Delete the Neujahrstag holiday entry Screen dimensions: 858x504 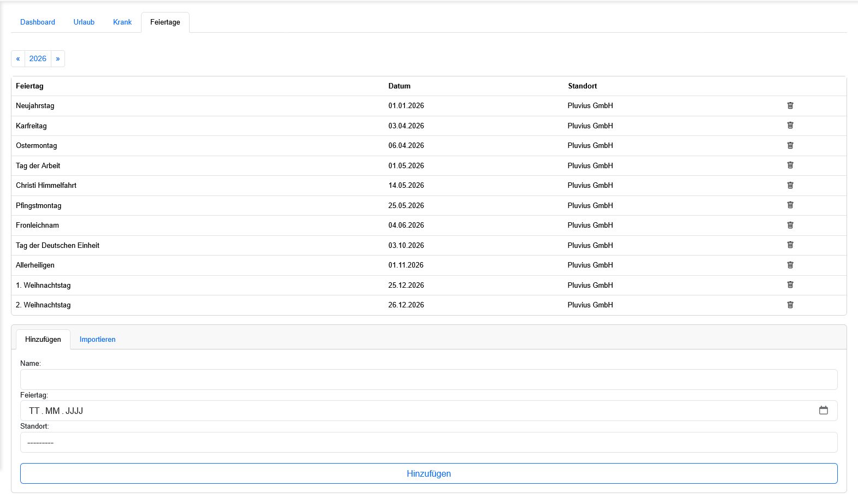790,105
